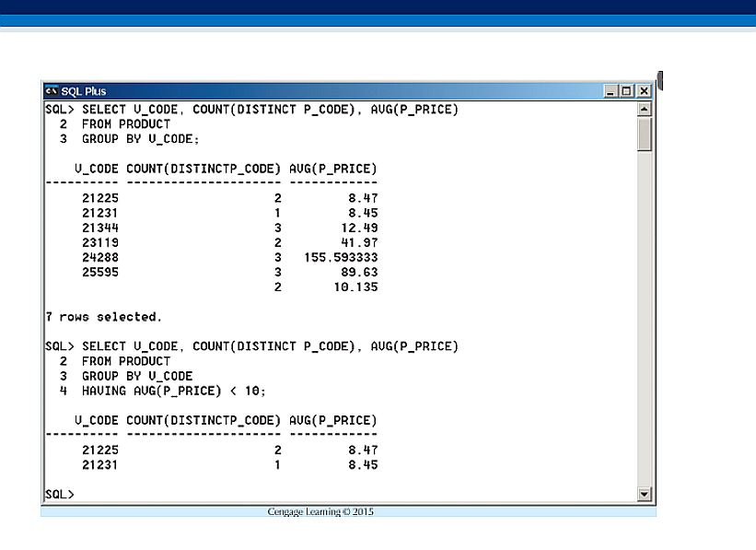Click the scroll down arrow in console
The image size is (756, 550).
click(645, 495)
